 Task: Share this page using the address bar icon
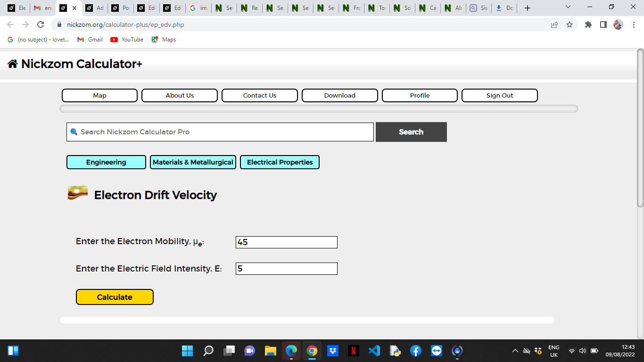[x=554, y=25]
